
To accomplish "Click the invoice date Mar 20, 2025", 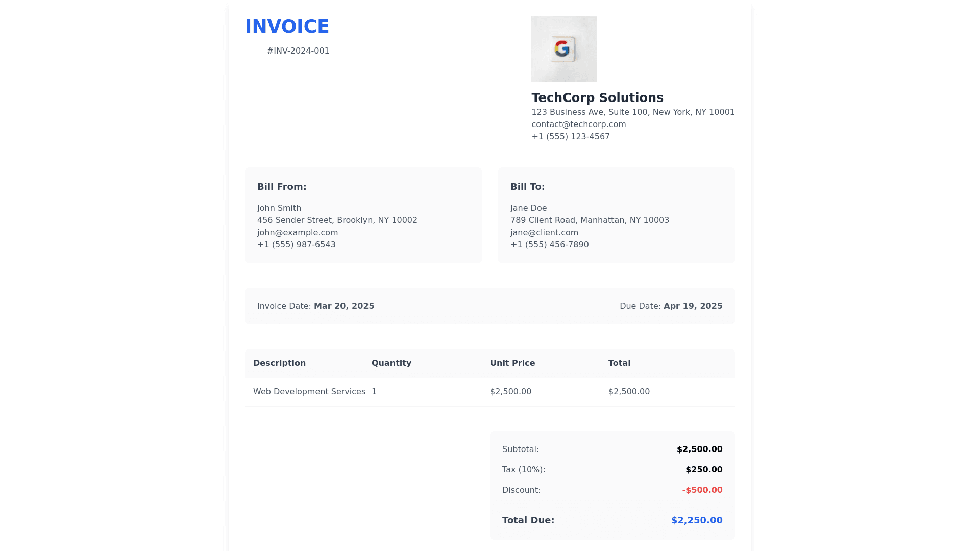I will tap(344, 306).
